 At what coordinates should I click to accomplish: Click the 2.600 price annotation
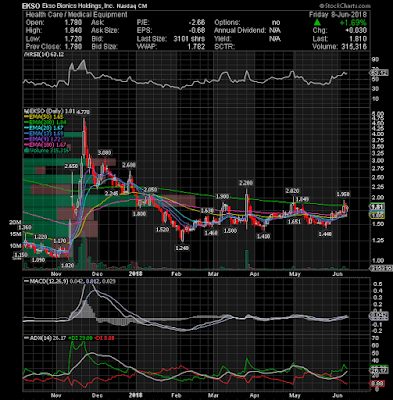pyautogui.click(x=129, y=165)
